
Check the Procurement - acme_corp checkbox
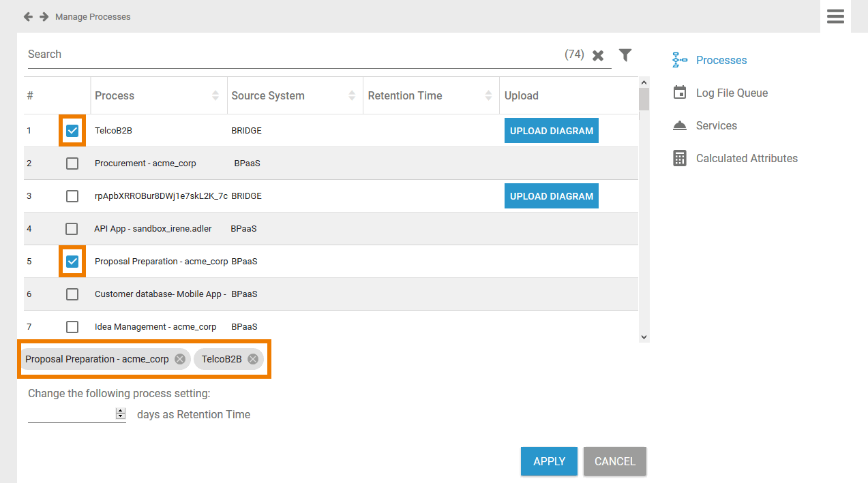[72, 163]
